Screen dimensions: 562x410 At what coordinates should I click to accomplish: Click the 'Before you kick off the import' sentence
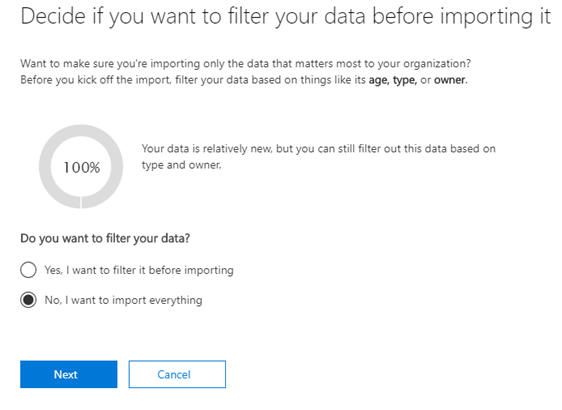click(244, 80)
